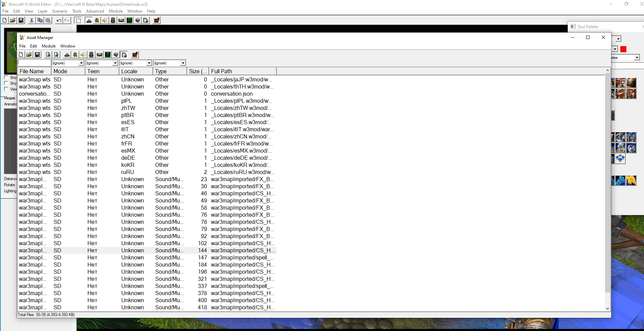The image size is (644, 331).
Task: Open Help menu in World Editor
Action: [x=151, y=11]
